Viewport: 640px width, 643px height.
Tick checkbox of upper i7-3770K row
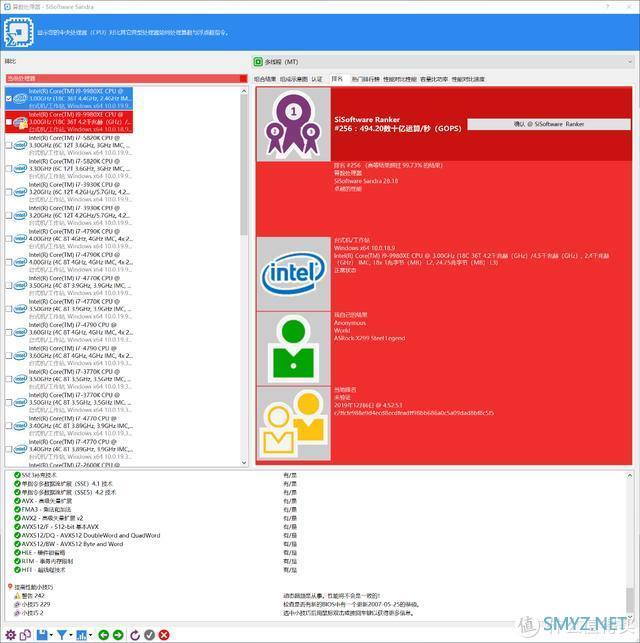9,379
